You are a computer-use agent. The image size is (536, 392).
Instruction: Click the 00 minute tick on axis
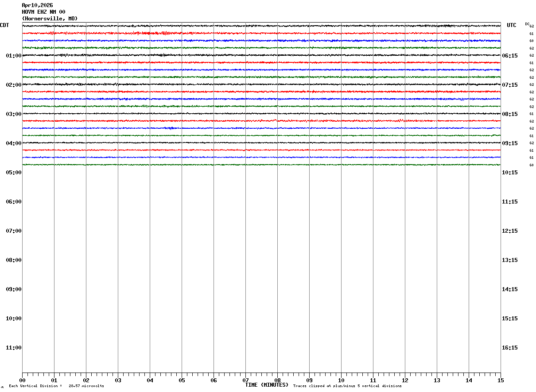[22, 380]
